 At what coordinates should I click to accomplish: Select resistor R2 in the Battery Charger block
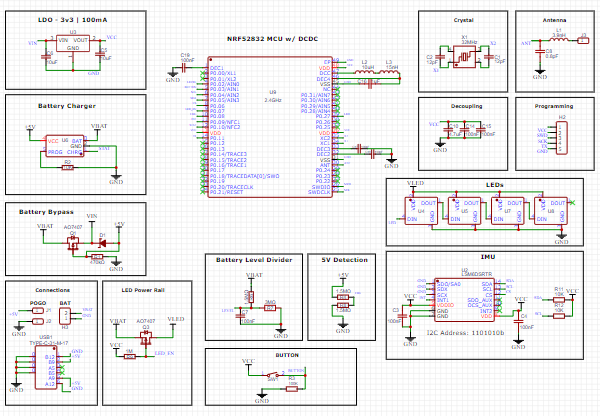pyautogui.click(x=68, y=167)
